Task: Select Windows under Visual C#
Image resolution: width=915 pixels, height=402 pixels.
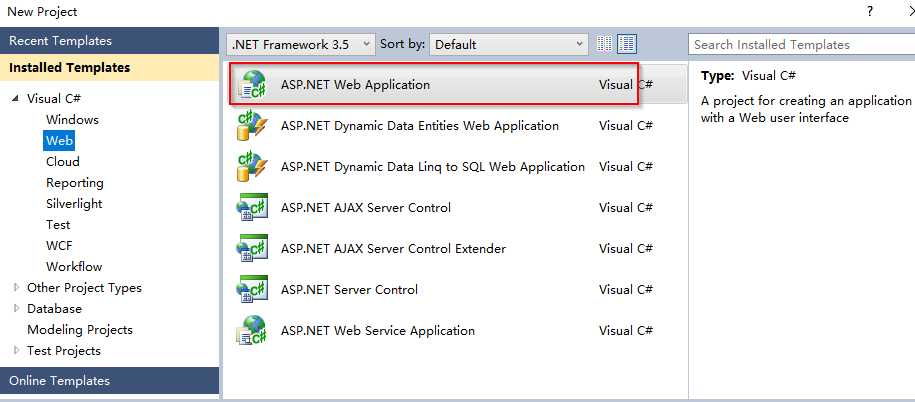Action: [72, 120]
